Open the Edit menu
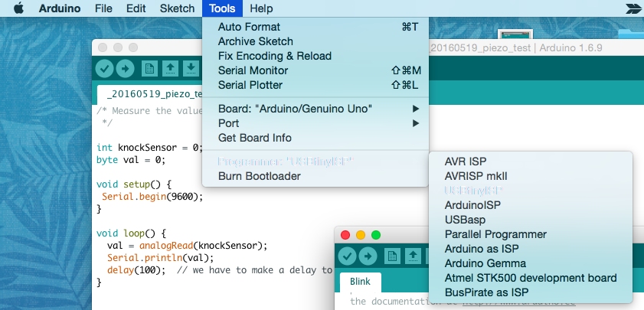Image resolution: width=644 pixels, height=310 pixels. click(x=136, y=8)
